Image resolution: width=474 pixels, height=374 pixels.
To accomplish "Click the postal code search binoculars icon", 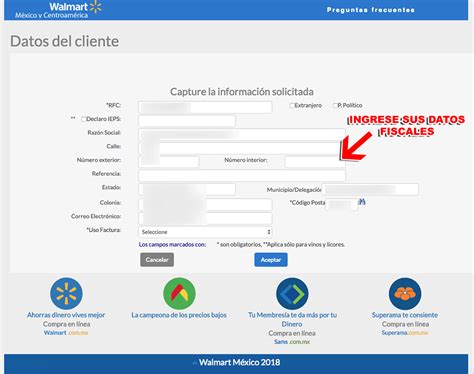I will point(362,202).
